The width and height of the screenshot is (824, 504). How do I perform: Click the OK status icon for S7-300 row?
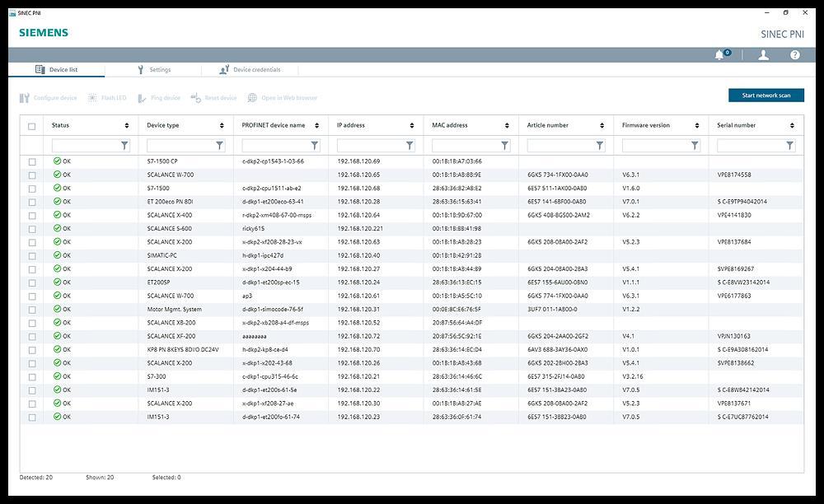57,376
